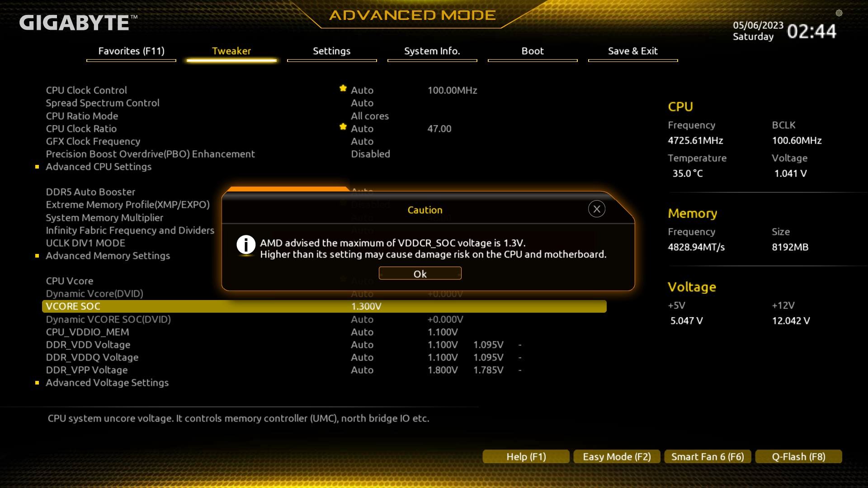Select Precision Boost Overdrive(PBO) Enhancement row

tap(324, 154)
